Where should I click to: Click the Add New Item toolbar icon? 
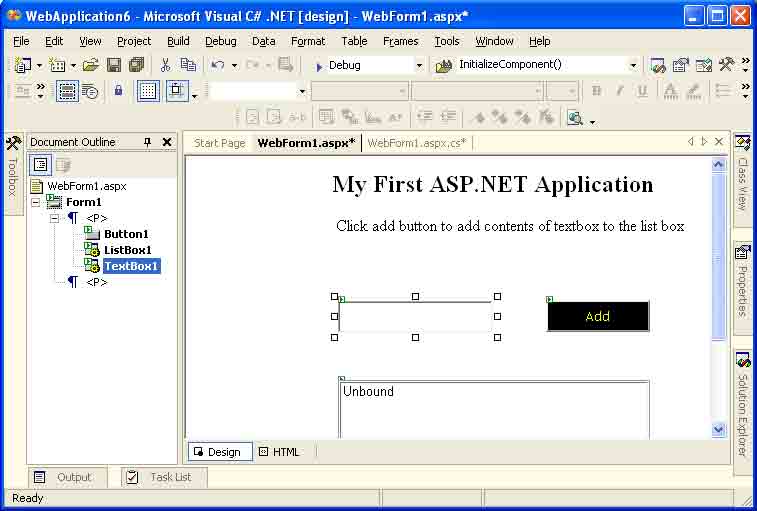click(57, 65)
